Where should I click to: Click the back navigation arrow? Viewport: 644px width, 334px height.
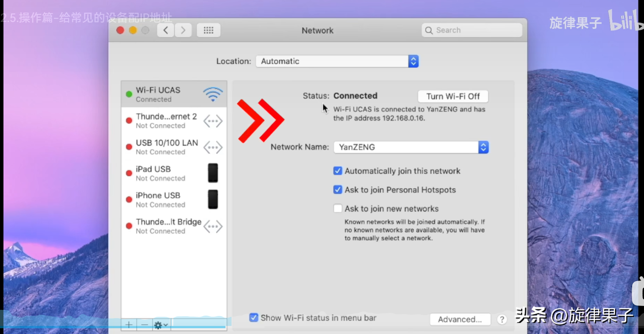166,30
